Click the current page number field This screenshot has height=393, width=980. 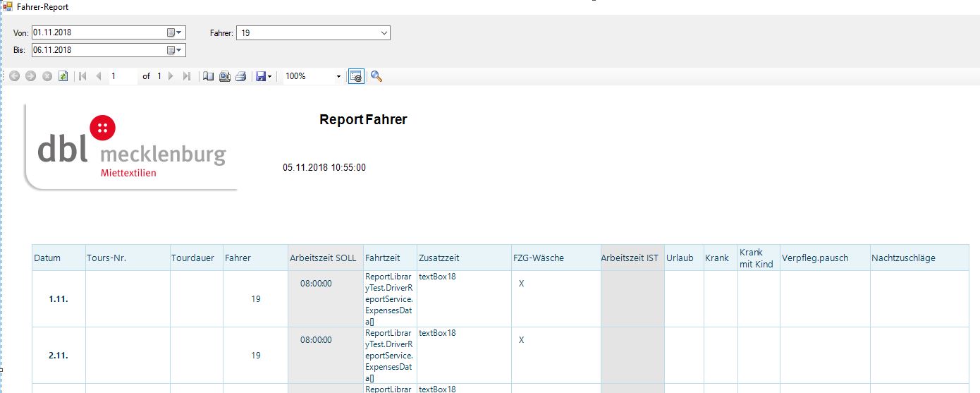click(x=123, y=76)
